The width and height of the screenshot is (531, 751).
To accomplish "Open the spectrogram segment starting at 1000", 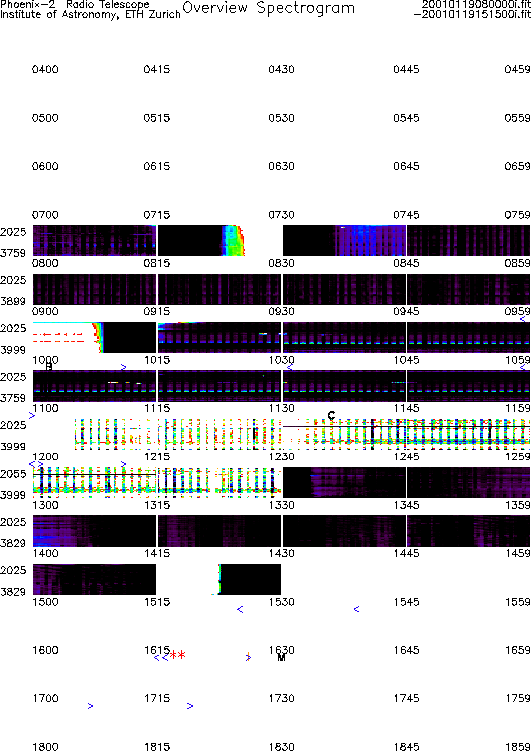I will tap(94, 386).
